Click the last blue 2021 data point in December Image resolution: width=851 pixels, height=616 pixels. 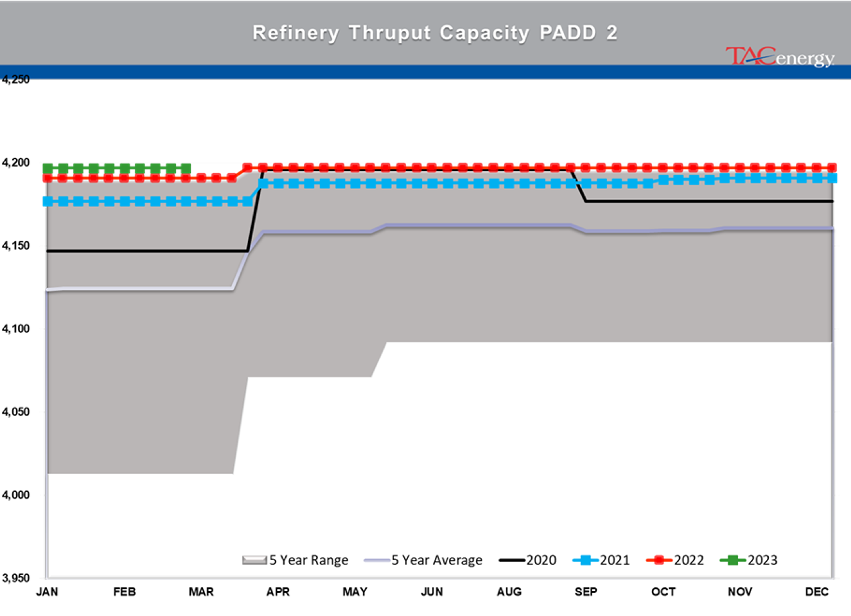coord(832,178)
